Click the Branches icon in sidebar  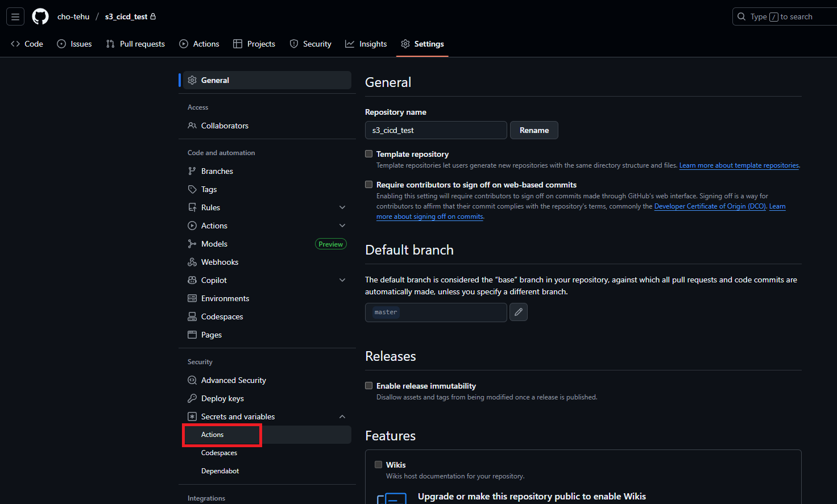click(192, 171)
